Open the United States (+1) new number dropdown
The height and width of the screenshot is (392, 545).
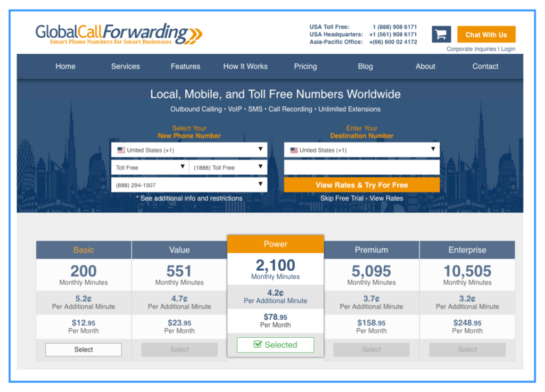189,149
